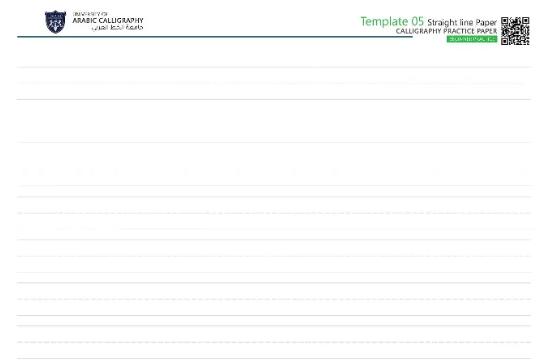Click the Arabic university name under the logo text
This screenshot has height=364, width=547.
pyautogui.click(x=117, y=27)
